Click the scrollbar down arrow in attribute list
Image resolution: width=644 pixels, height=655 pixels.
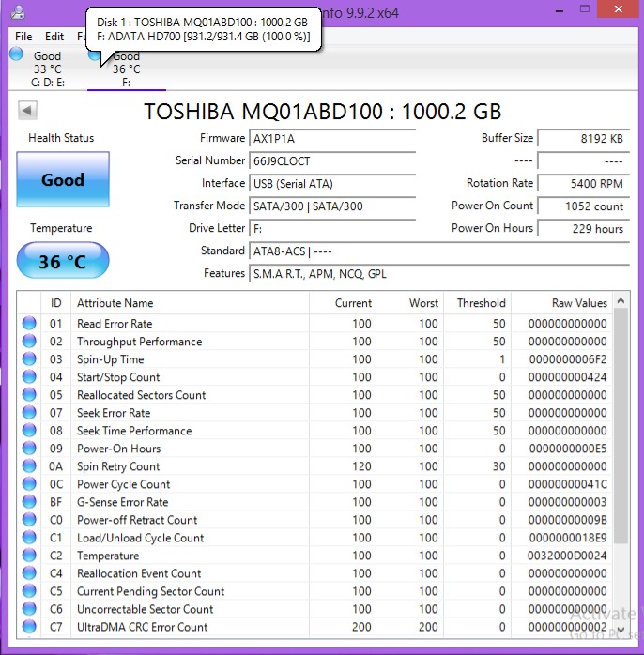[x=621, y=629]
